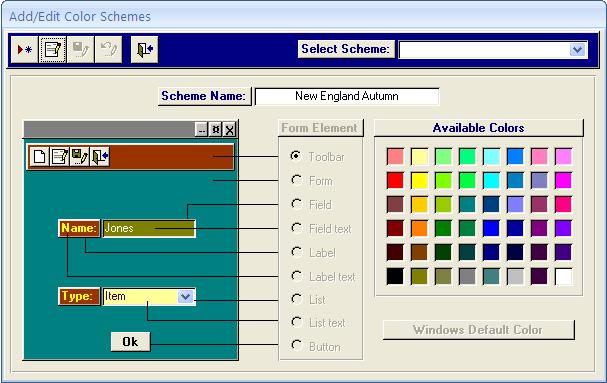Pick the magenta swatch
The height and width of the screenshot is (383, 607).
point(563,180)
